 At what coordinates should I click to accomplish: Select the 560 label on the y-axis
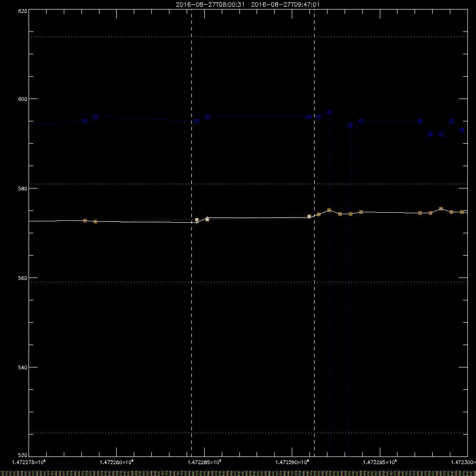(23, 278)
